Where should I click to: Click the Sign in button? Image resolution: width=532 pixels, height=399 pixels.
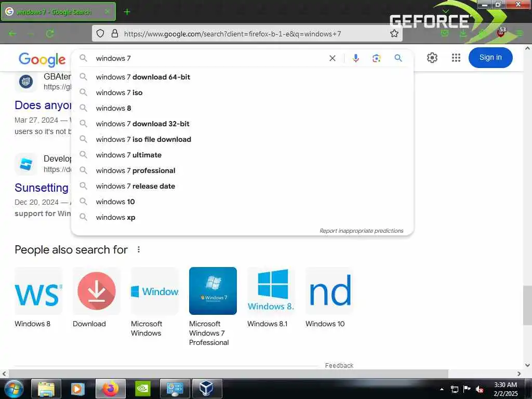490,57
